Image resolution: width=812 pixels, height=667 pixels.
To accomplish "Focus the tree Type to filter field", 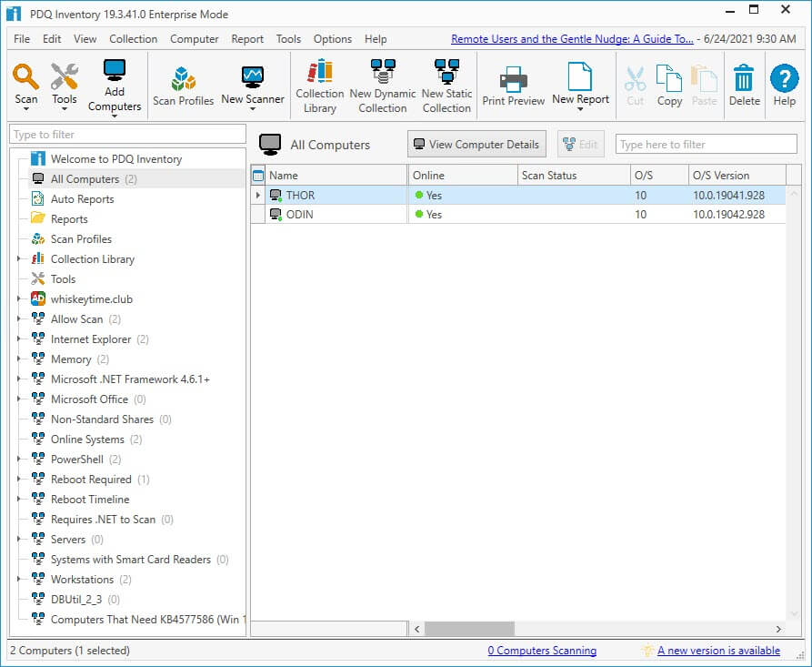I will point(127,135).
